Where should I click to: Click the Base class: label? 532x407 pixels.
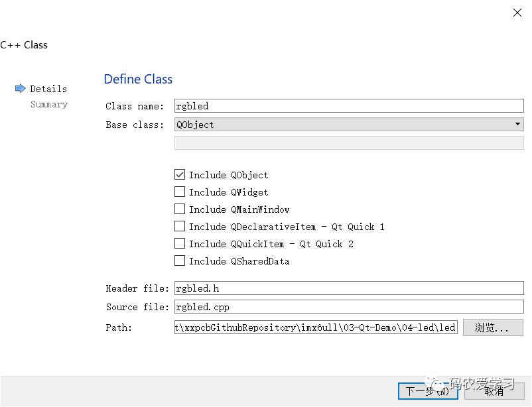(135, 125)
